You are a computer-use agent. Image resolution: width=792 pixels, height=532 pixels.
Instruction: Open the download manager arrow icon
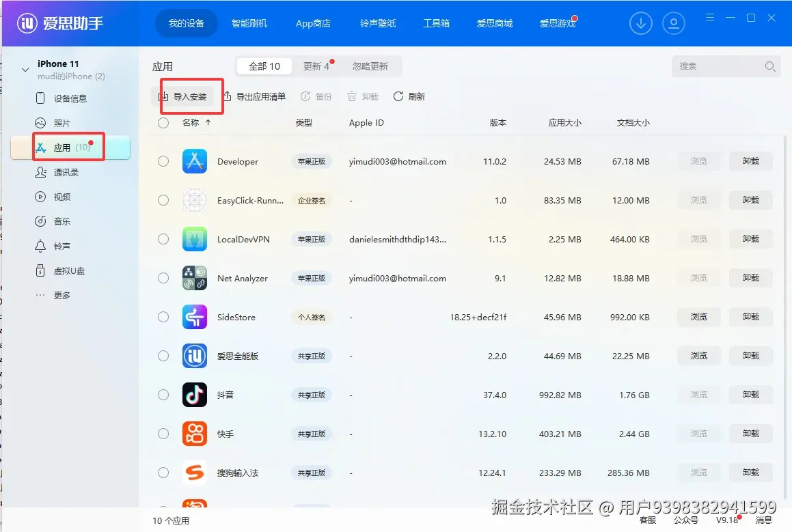640,23
